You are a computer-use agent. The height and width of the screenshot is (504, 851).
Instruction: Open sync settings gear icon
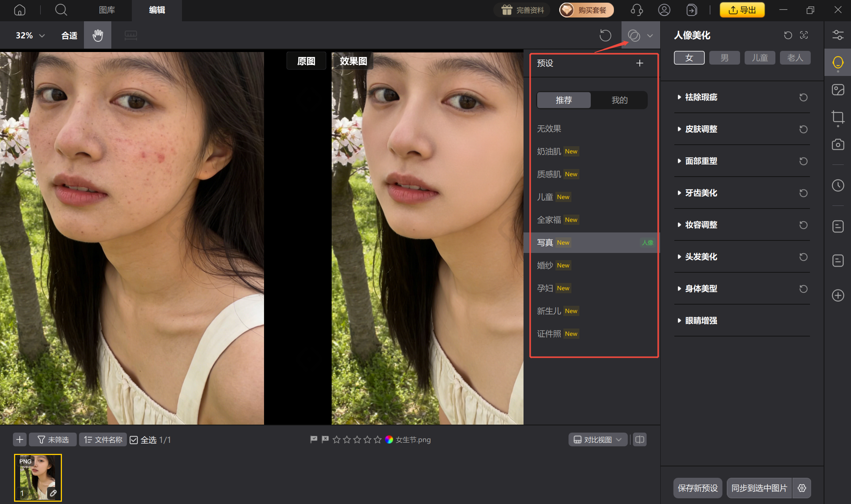802,488
